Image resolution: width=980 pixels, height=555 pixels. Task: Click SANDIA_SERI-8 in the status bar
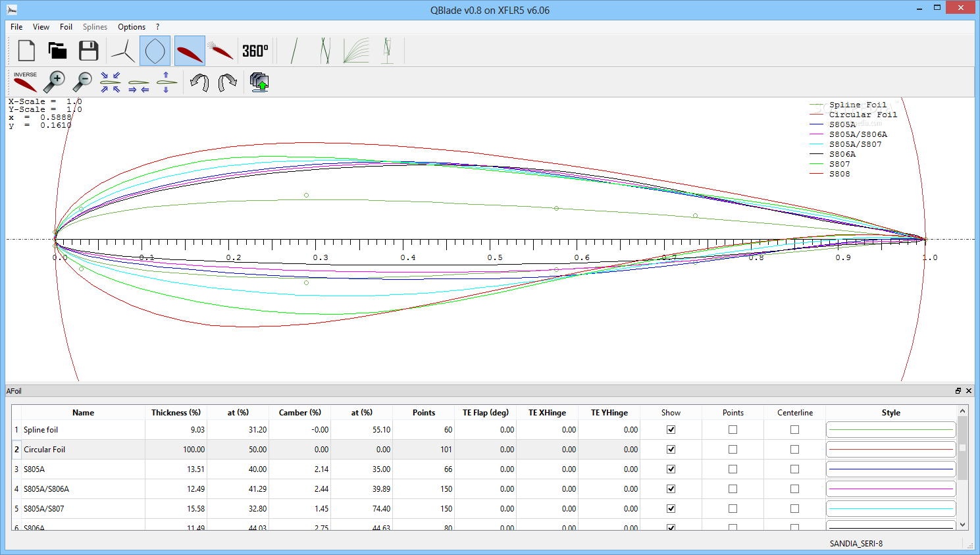tap(856, 544)
